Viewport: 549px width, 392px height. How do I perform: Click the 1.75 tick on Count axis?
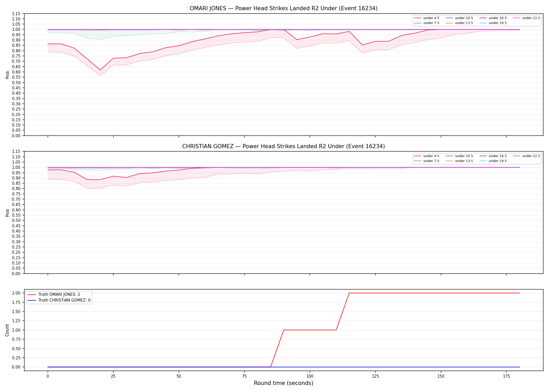(16, 302)
